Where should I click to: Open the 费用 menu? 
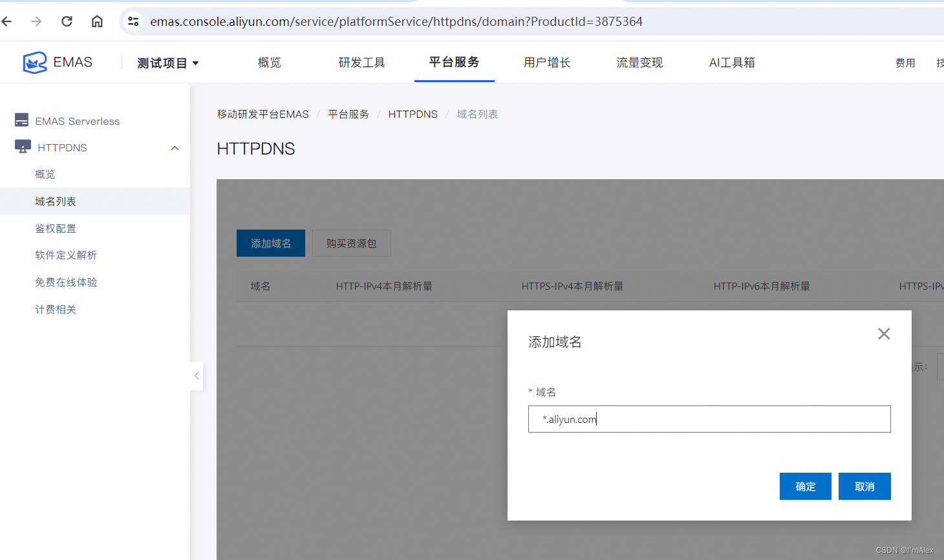(905, 63)
